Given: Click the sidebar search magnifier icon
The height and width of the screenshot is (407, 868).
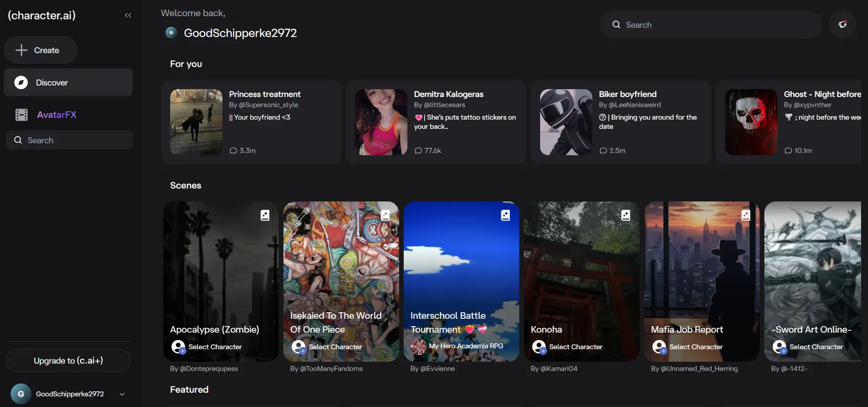Looking at the screenshot, I should pyautogui.click(x=18, y=140).
